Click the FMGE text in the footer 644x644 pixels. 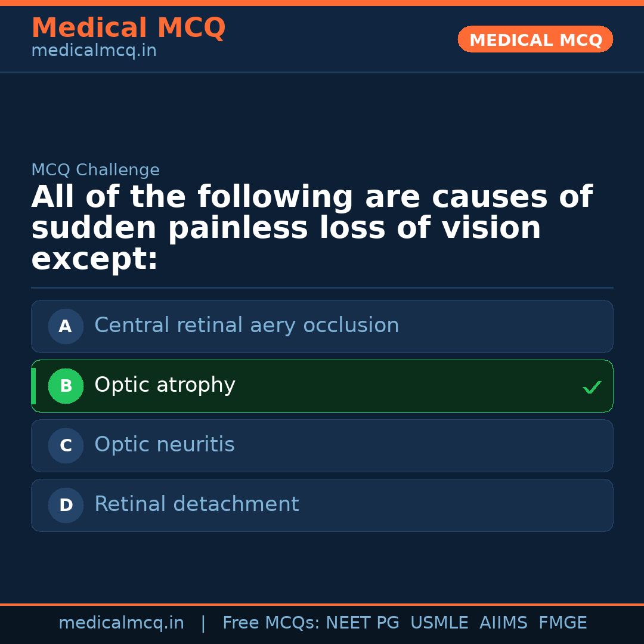tap(562, 622)
